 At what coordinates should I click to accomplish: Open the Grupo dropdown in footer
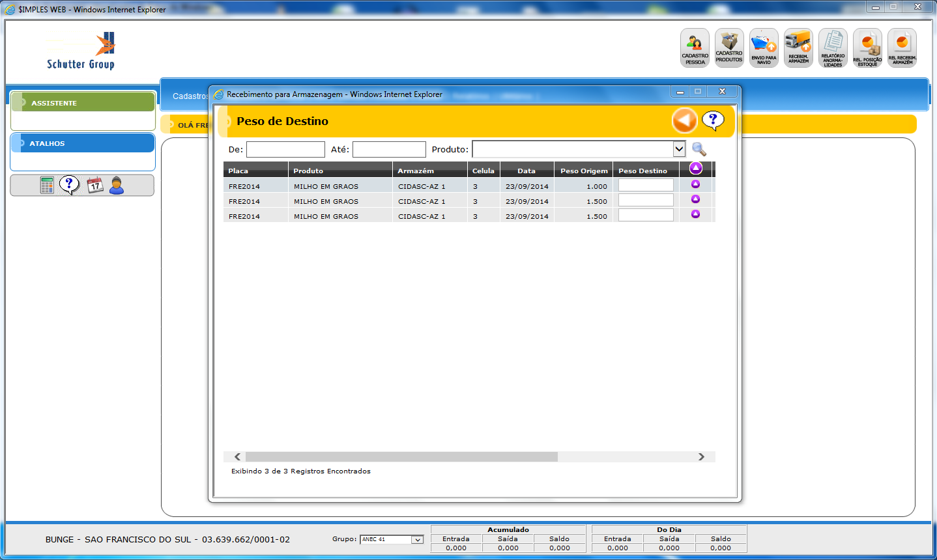[x=417, y=540]
